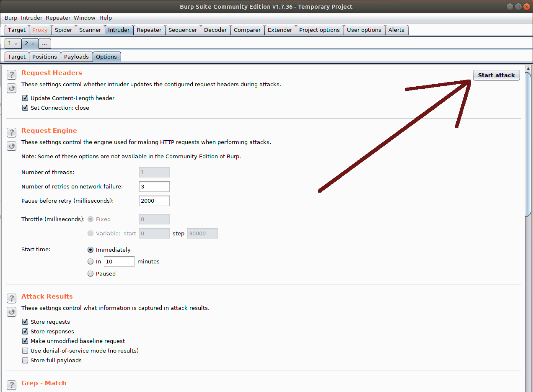Open the Help menu
Viewport: 533px width, 392px height.
(x=106, y=18)
